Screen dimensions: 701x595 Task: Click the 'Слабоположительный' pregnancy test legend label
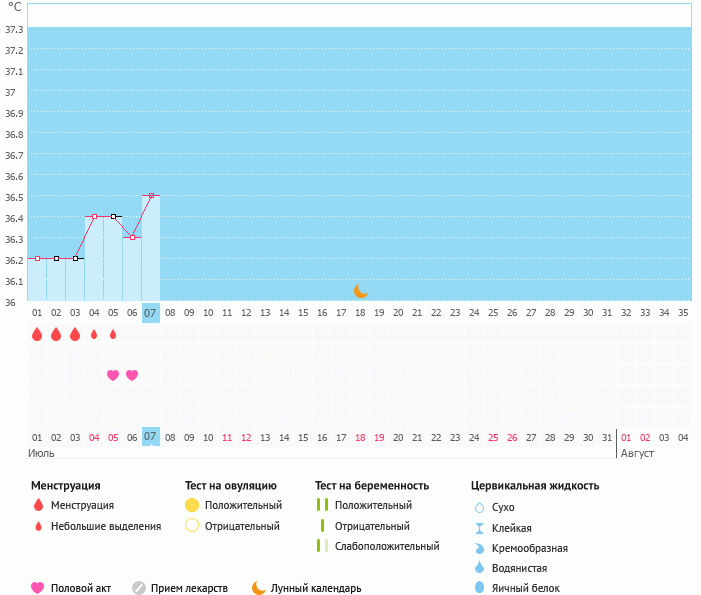click(387, 546)
